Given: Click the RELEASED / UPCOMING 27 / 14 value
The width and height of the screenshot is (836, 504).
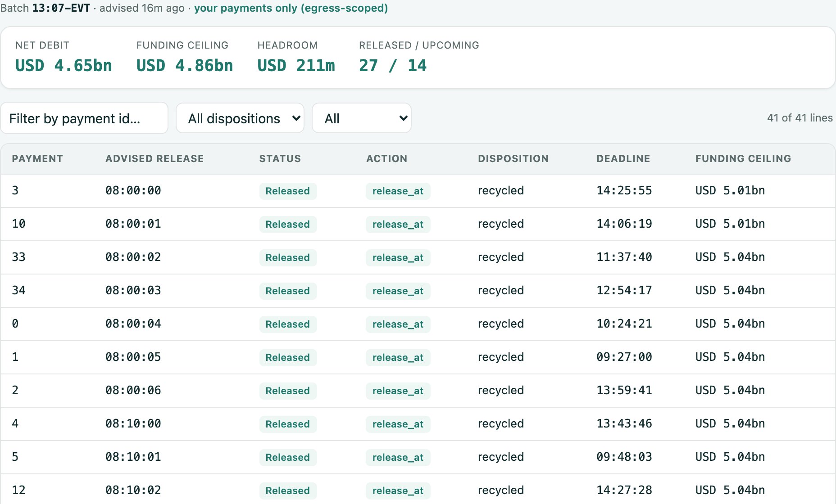Looking at the screenshot, I should (392, 66).
